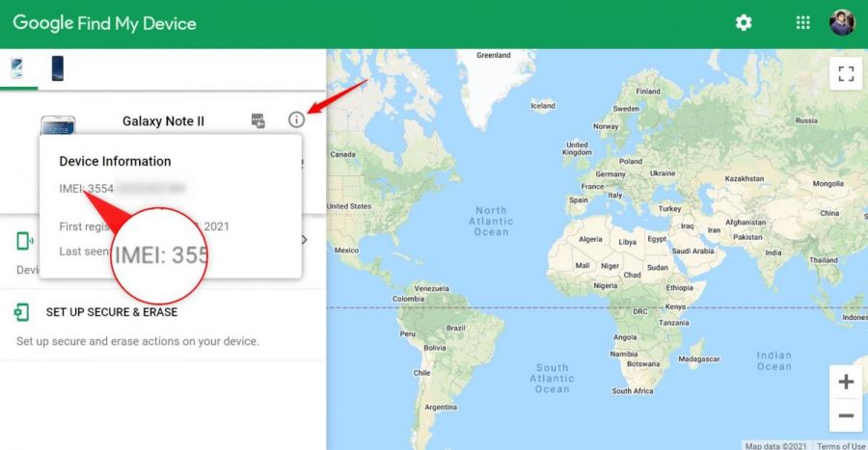Switch to the second device tab

pos(58,68)
